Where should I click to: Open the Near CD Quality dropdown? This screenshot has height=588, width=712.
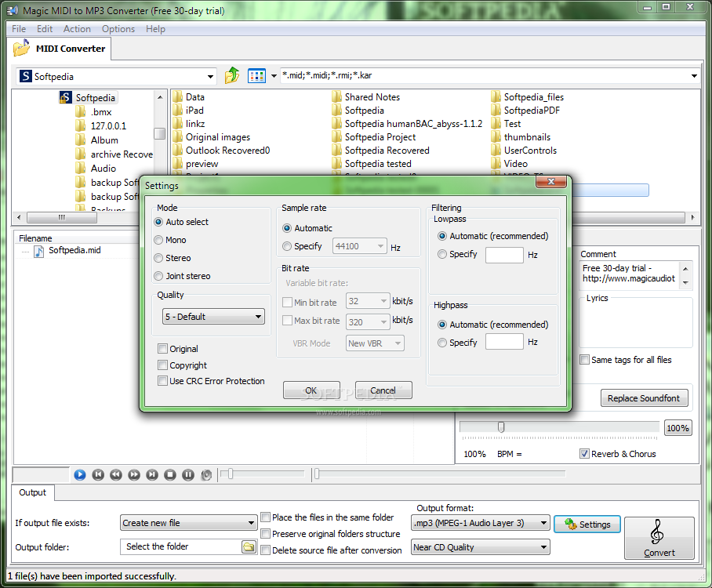click(481, 547)
